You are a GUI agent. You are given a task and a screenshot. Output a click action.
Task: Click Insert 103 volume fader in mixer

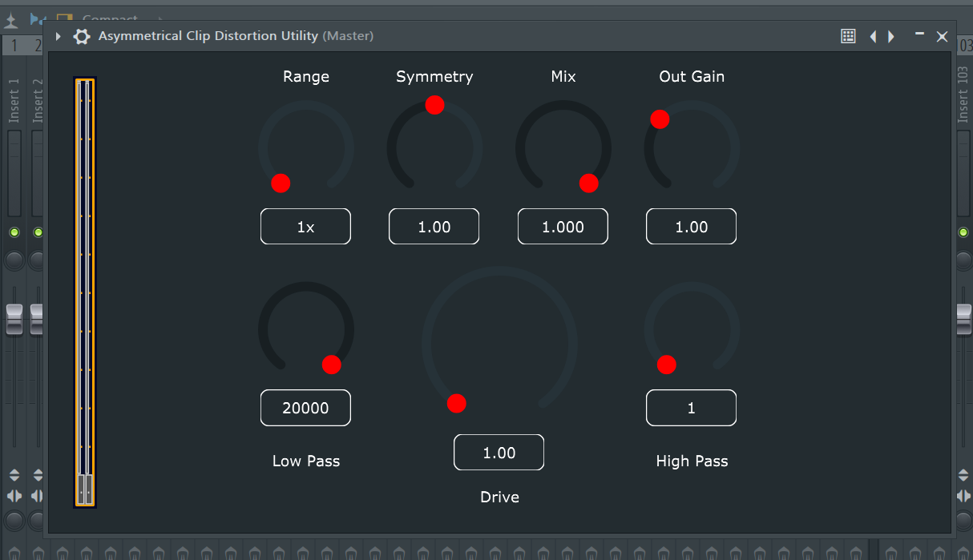[964, 319]
